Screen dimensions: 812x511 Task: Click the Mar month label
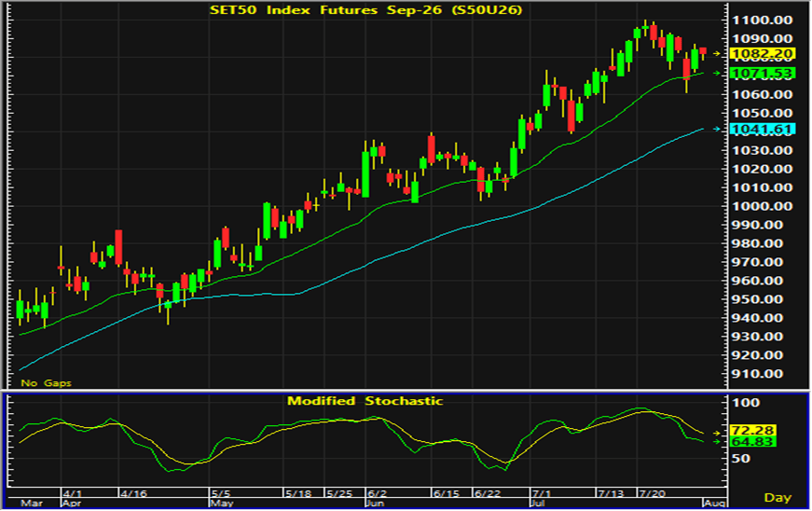32,504
